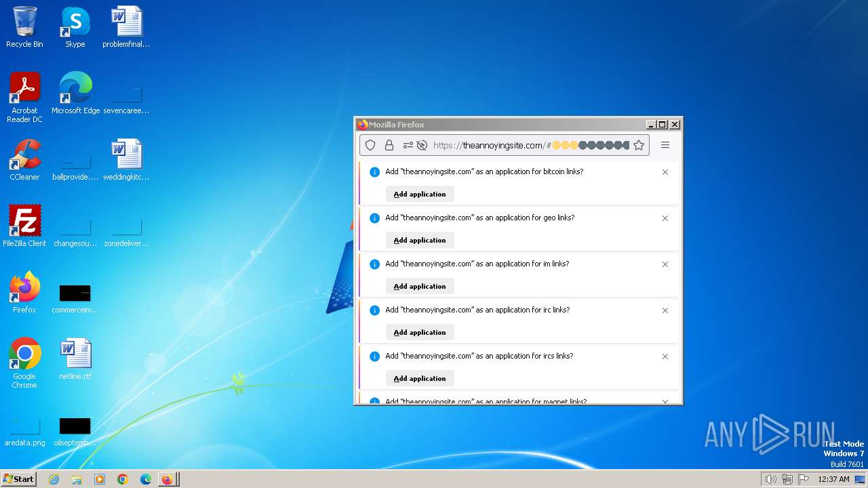This screenshot has width=868, height=488.
Task: Click the blocked autoplay icon in address bar
Action: point(422,145)
